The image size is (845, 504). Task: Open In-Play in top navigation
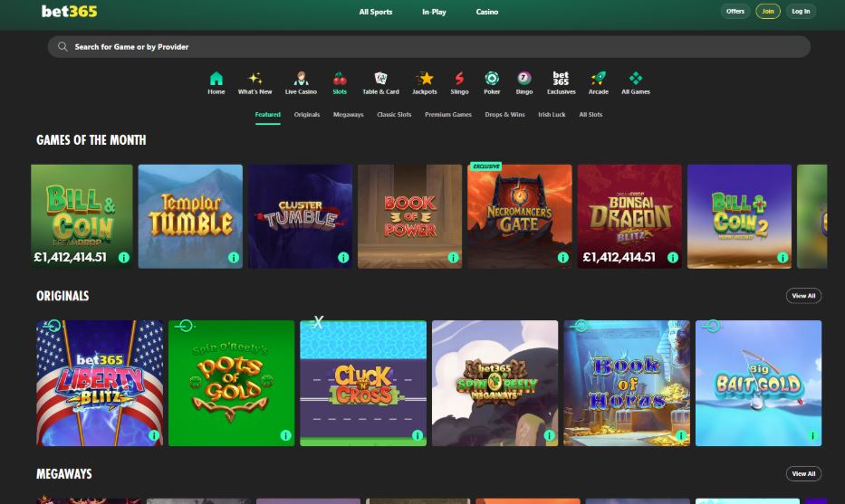coord(434,12)
